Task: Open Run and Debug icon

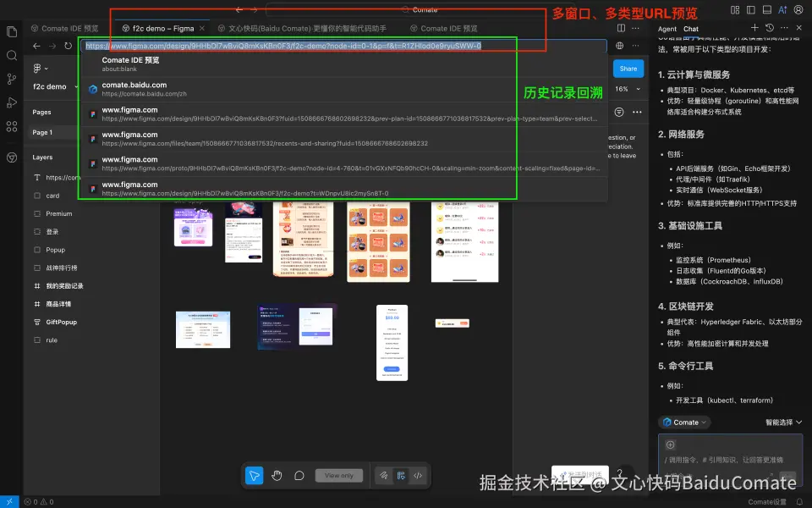Action: click(11, 102)
